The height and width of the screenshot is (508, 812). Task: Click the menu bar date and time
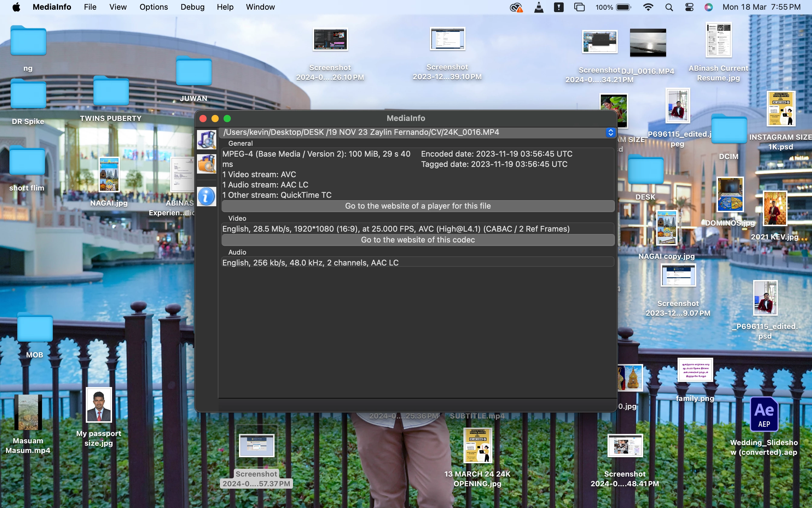(761, 7)
